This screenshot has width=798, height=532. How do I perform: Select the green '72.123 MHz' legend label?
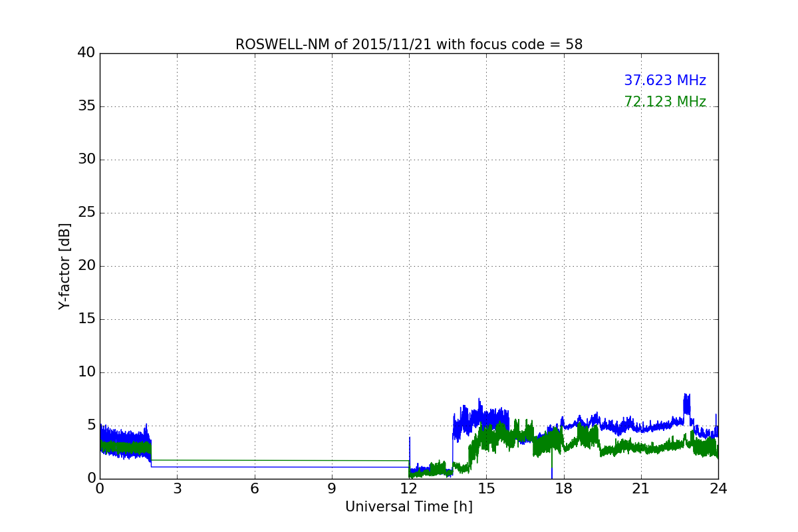tap(665, 102)
